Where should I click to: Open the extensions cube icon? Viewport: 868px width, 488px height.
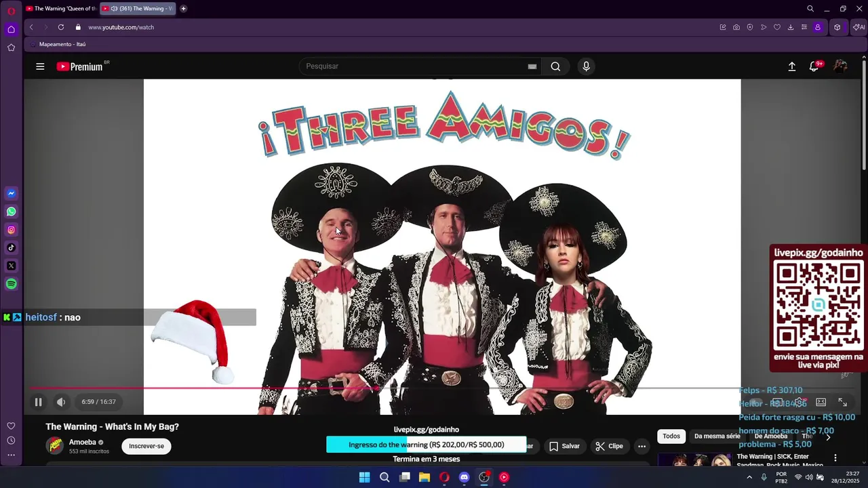click(837, 27)
